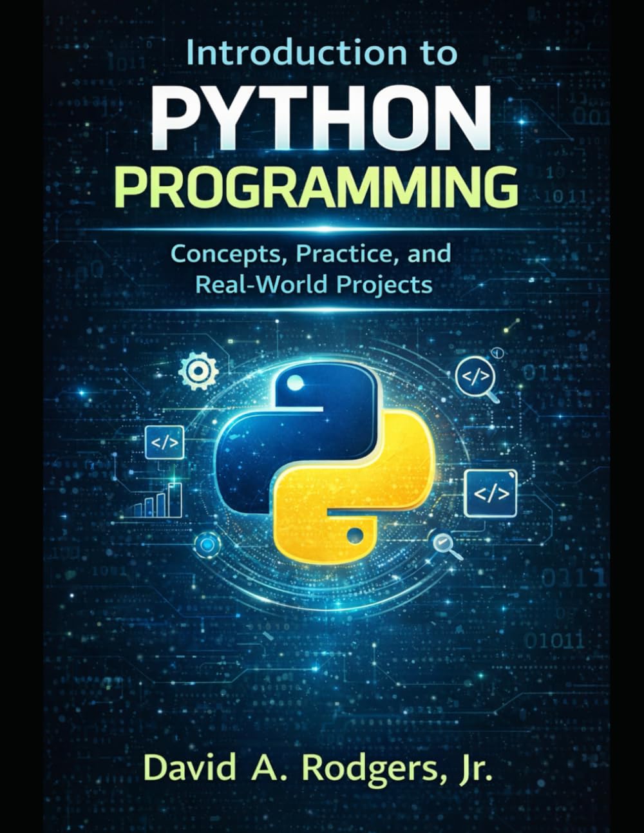Image resolution: width=644 pixels, height=833 pixels.
Task: Click the "Concepts, Practice, and" subtitle line
Action: [x=310, y=253]
